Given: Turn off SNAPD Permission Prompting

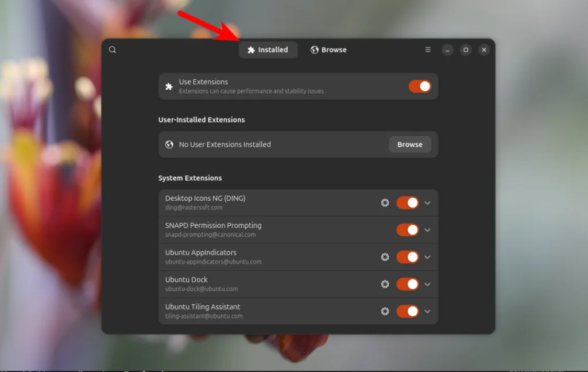Looking at the screenshot, I should (408, 229).
